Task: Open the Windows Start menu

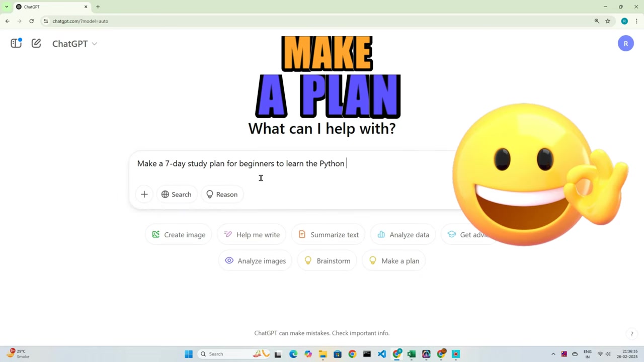Action: 189,354
